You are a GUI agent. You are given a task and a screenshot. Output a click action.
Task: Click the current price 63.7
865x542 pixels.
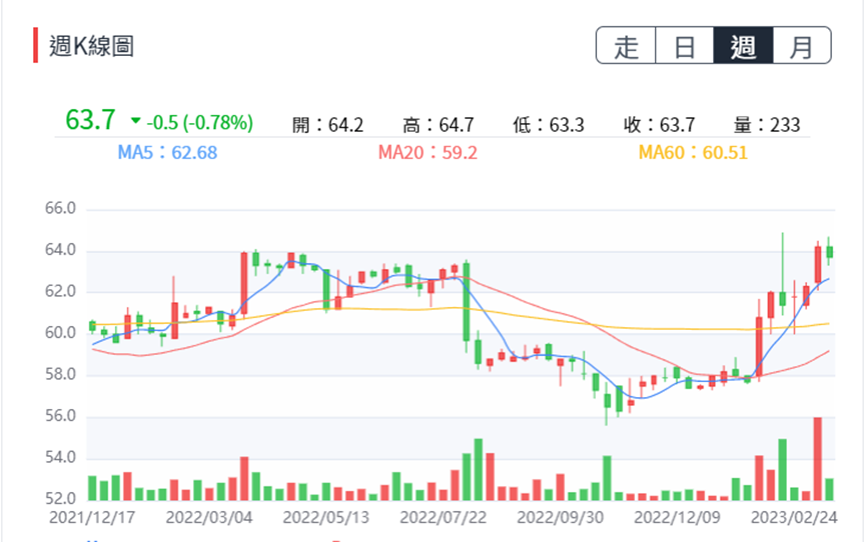91,121
